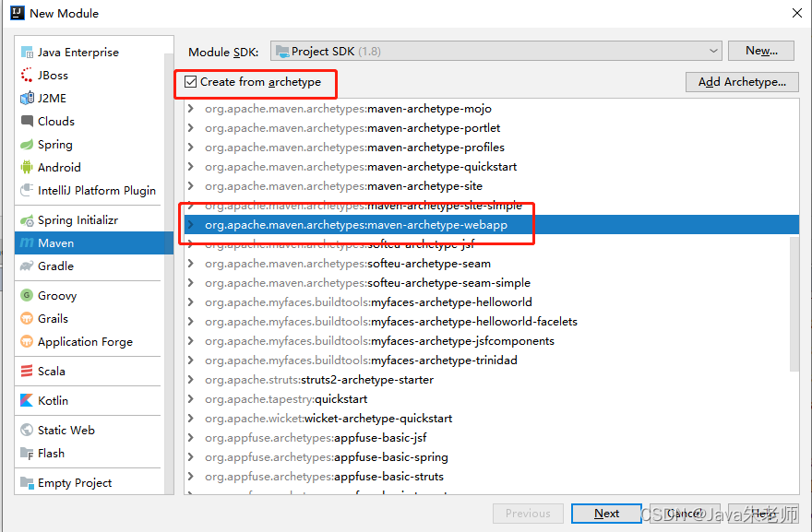Viewport: 812px width, 532px height.
Task: Expand maven-archetype-quickstart node
Action: [x=191, y=167]
